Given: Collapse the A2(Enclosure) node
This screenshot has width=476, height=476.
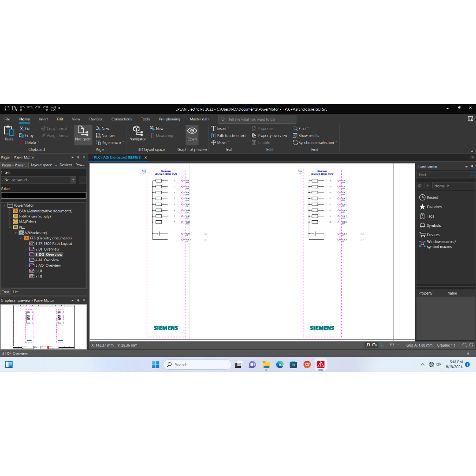Looking at the screenshot, I should point(15,233).
